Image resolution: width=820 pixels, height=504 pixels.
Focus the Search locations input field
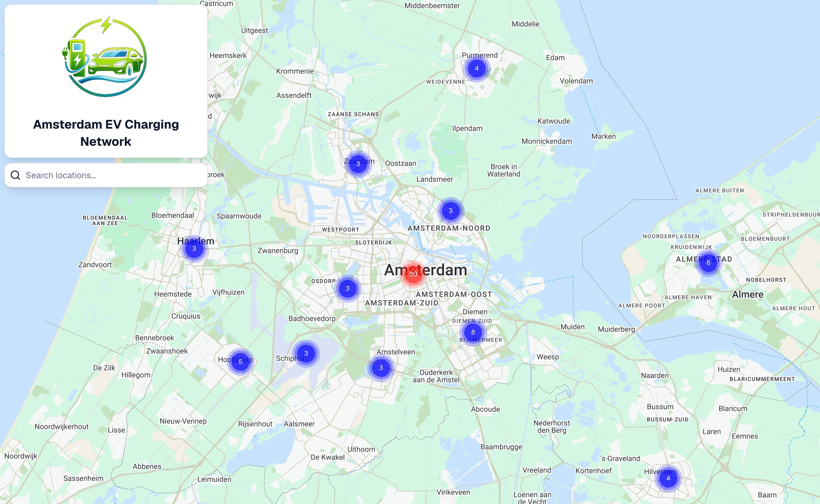click(106, 175)
